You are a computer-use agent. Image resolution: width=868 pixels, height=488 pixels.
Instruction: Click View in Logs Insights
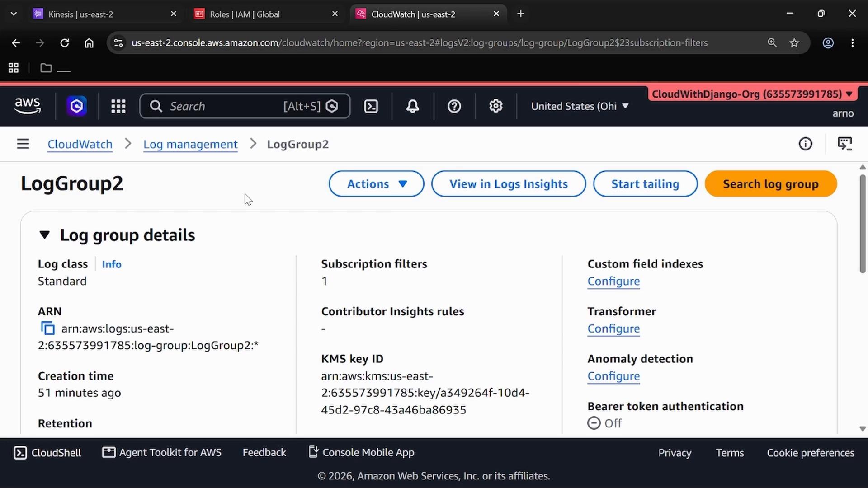pos(509,184)
